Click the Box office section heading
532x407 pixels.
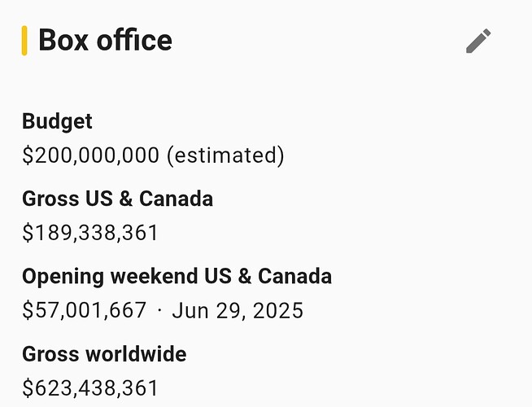(x=105, y=40)
